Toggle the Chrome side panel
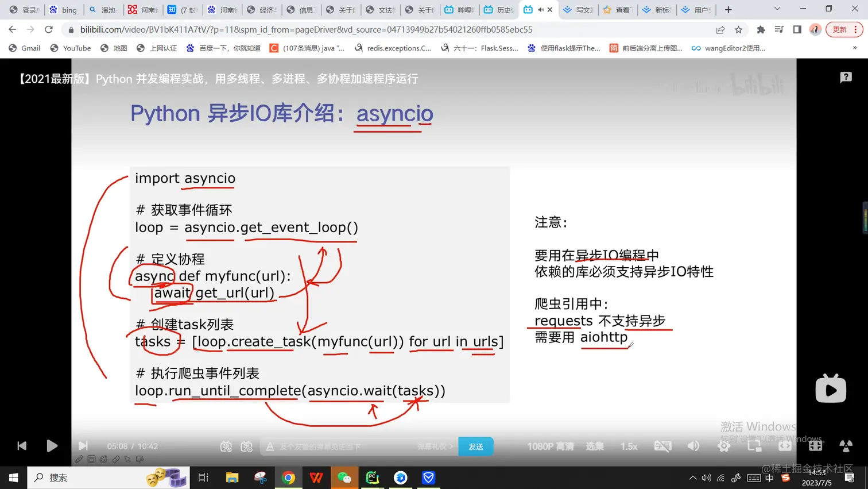Screen dimensions: 868x489 [797, 29]
